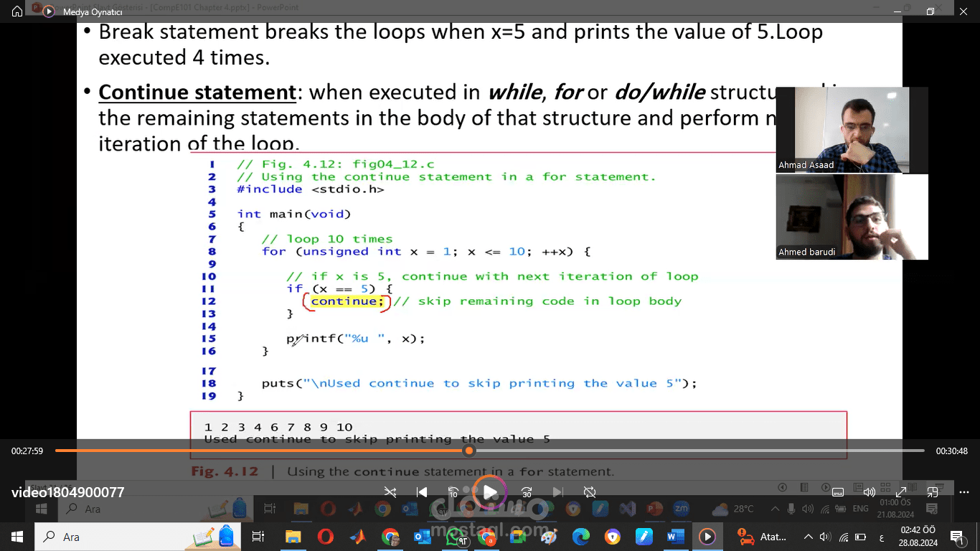
Task: Open the Wi-Fi network flyout
Action: pos(843,537)
